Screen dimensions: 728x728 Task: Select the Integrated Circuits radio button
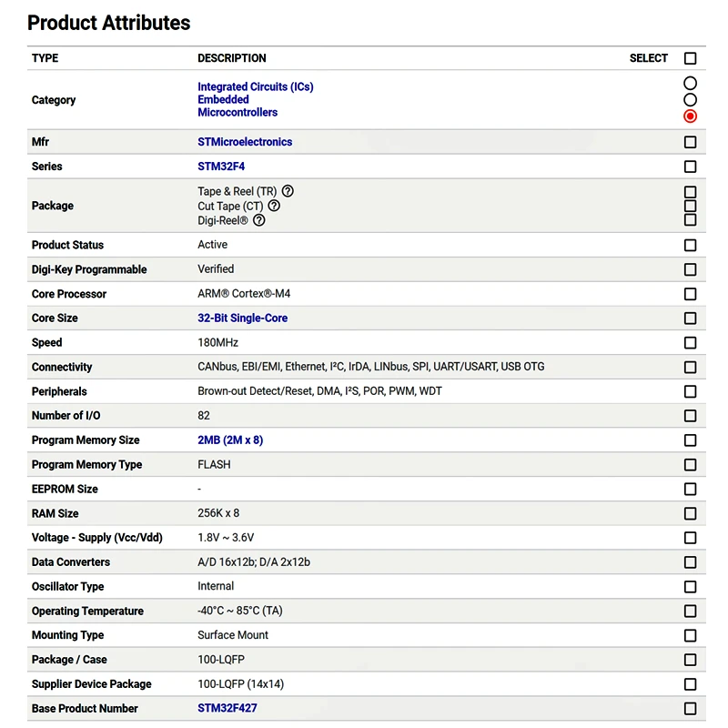[691, 83]
